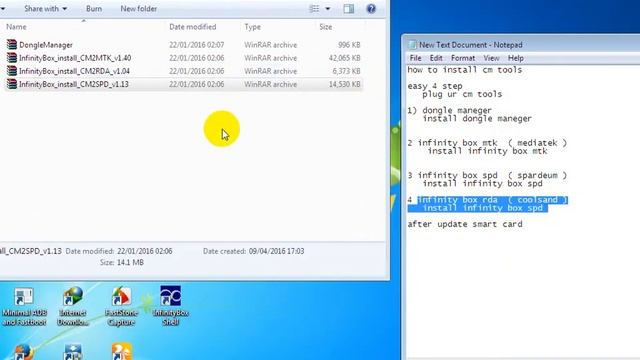640x360 pixels.
Task: Click '3 infinity box spd ( spardeum )' line
Action: click(487, 176)
